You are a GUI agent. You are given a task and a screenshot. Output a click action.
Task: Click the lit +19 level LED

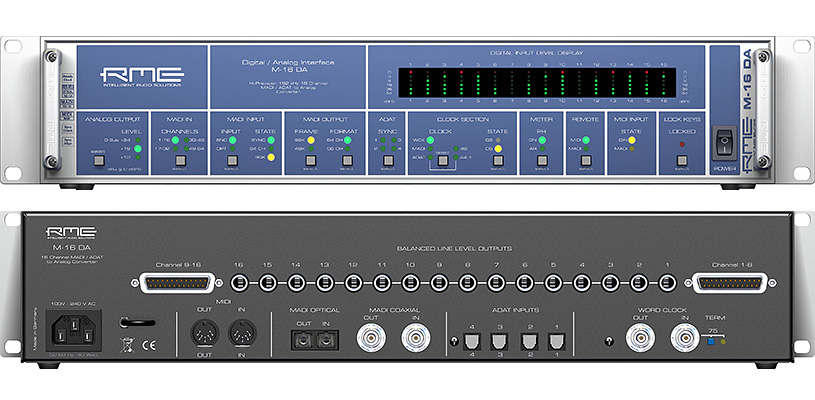click(138, 149)
